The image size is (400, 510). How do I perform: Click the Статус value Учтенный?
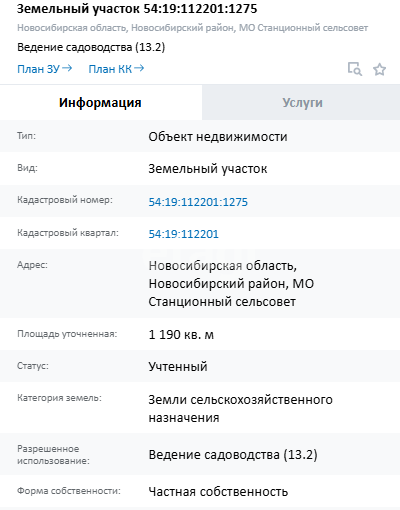tap(178, 367)
